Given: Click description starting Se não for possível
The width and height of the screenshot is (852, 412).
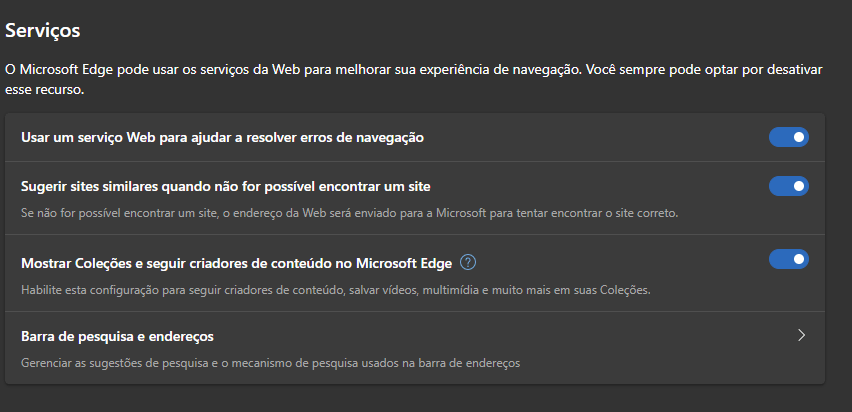Looking at the screenshot, I should 350,213.
